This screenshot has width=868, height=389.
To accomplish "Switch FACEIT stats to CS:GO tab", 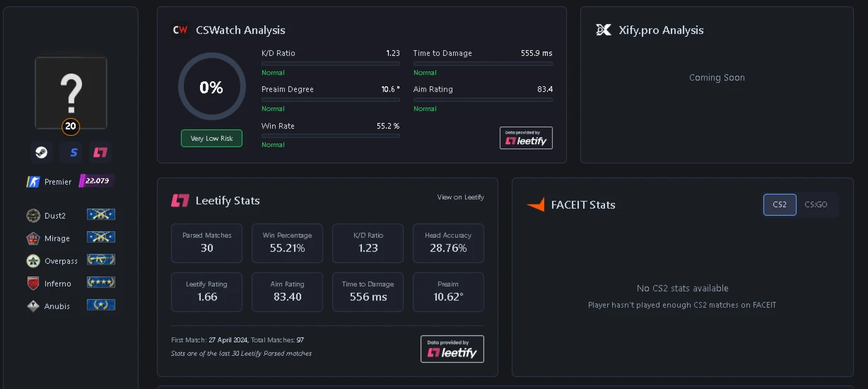I will pyautogui.click(x=816, y=204).
